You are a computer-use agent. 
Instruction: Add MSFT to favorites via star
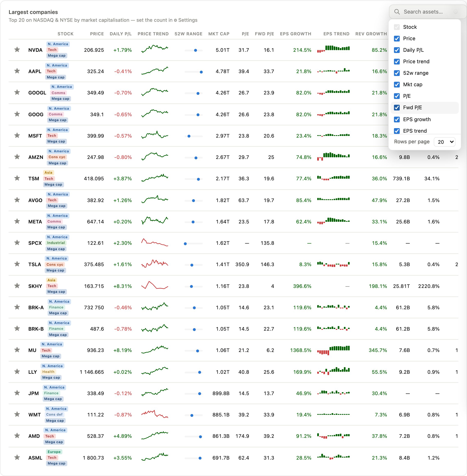click(x=17, y=136)
